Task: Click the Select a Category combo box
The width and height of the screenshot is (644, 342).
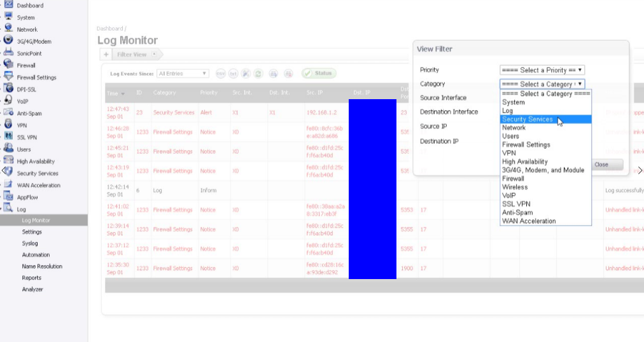Action: click(542, 84)
